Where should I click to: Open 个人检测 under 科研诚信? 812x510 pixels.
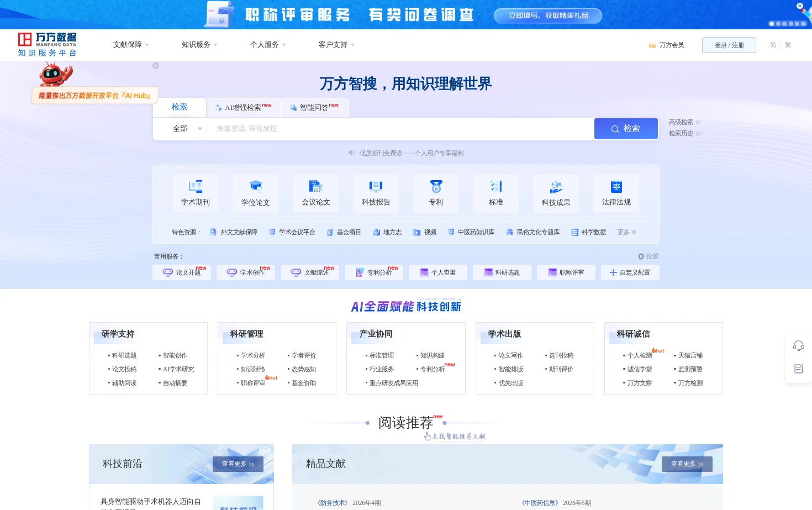point(639,355)
